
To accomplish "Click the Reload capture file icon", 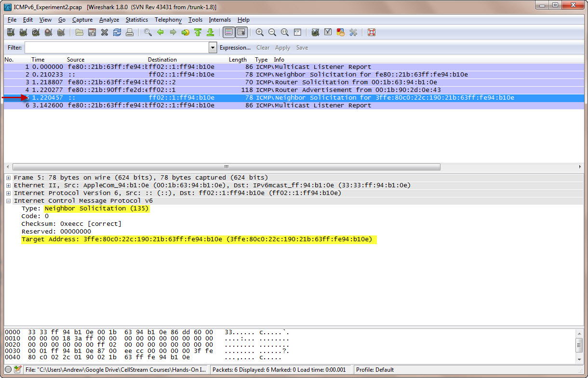I will [x=117, y=33].
